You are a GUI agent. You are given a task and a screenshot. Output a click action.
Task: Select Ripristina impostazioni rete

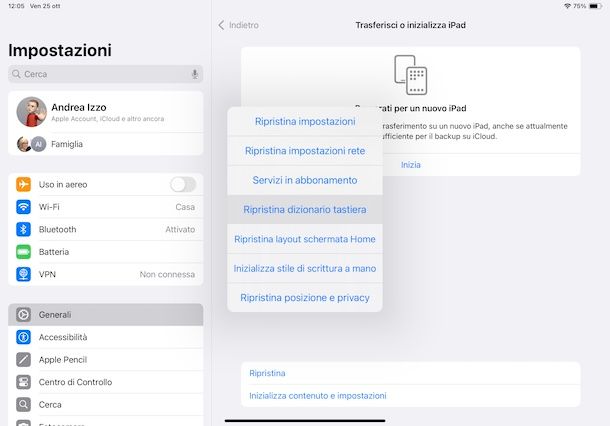tap(305, 151)
